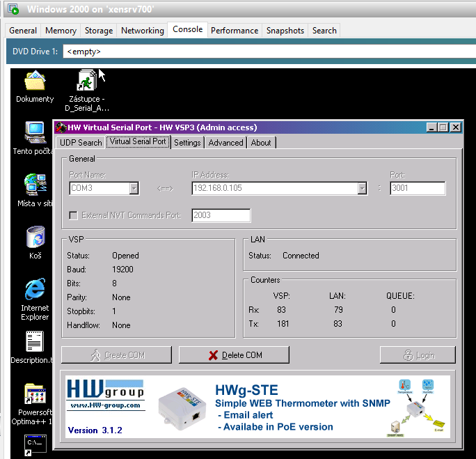Image resolution: width=476 pixels, height=459 pixels.
Task: Open the Dokumenty folder desktop icon
Action: coord(35,81)
